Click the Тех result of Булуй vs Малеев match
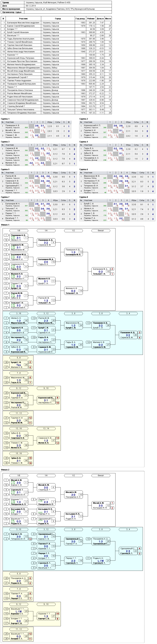Viewport: 157px width, 644px height. [19, 365]
